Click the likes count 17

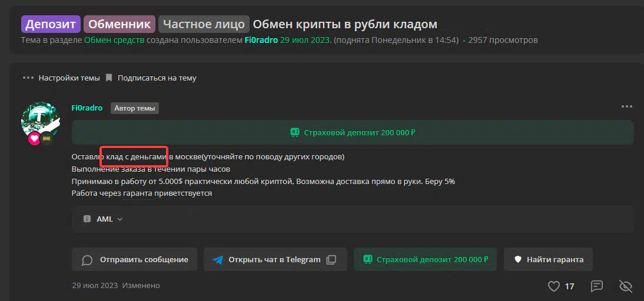[x=569, y=286]
